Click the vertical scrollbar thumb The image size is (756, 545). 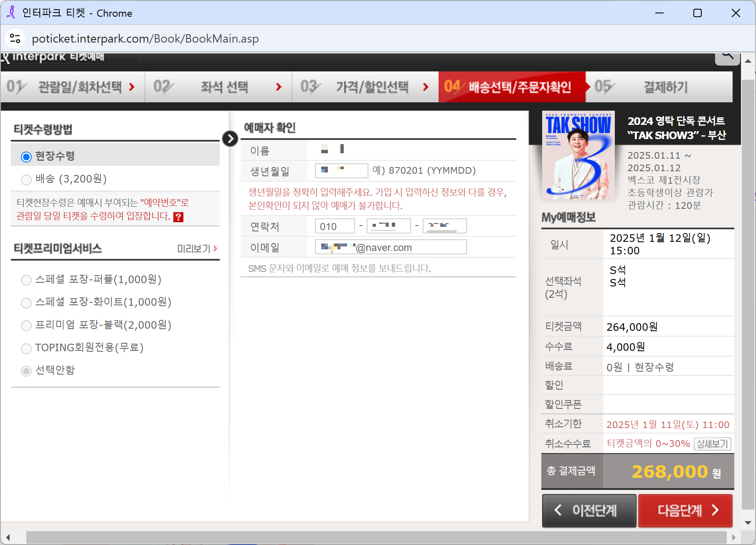pos(748,294)
